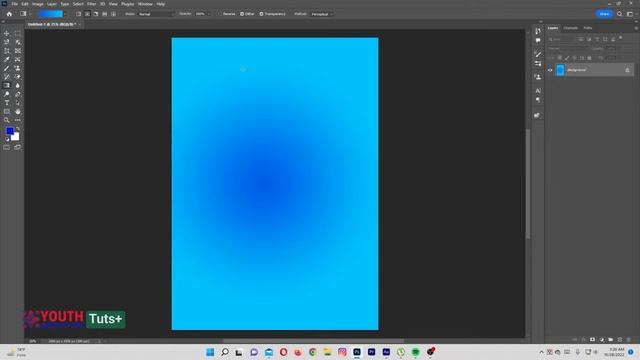This screenshot has width=640, height=360.
Task: Select the Rectangle shape tool
Action: coord(7,111)
